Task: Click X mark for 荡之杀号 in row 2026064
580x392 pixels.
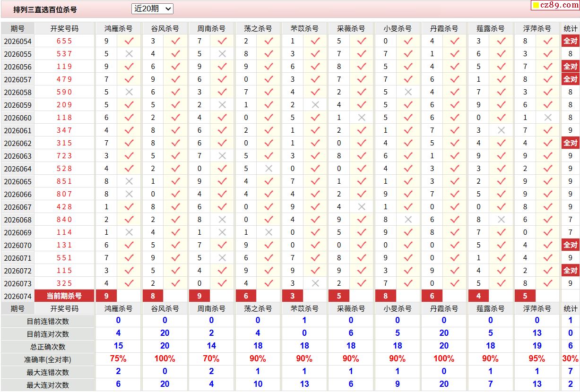Action: [269, 169]
